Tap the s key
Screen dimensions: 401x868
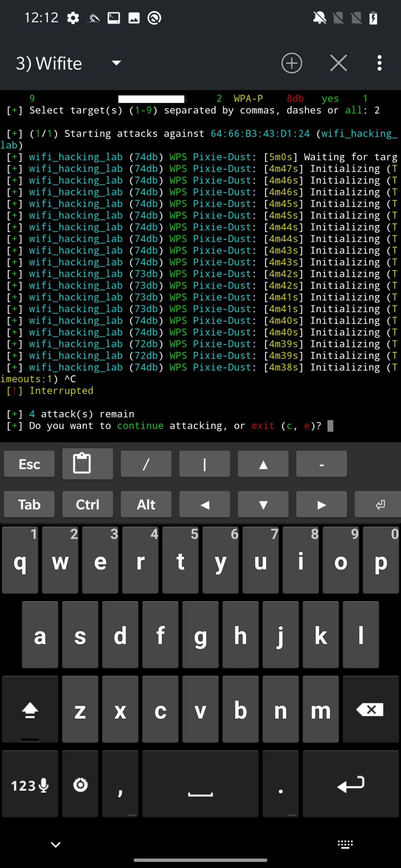80,635
